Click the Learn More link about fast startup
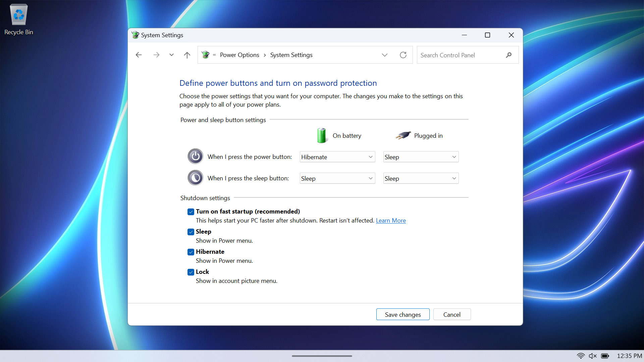The image size is (644, 362). [390, 220]
